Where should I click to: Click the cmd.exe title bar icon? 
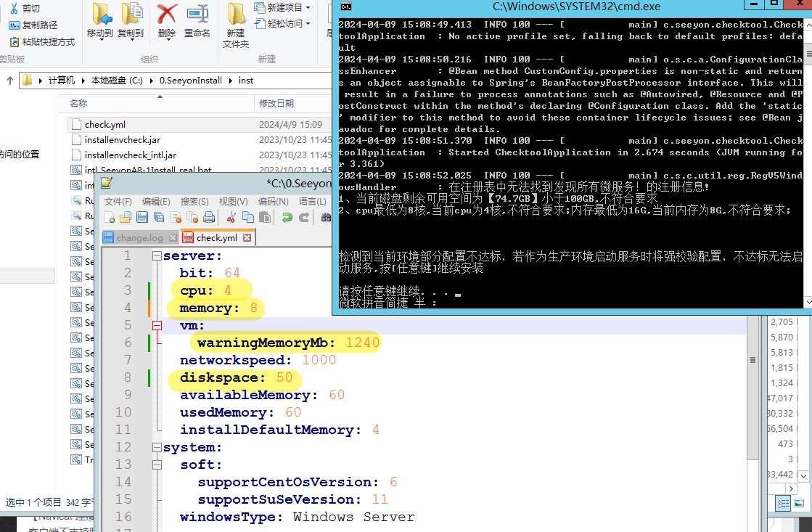346,7
